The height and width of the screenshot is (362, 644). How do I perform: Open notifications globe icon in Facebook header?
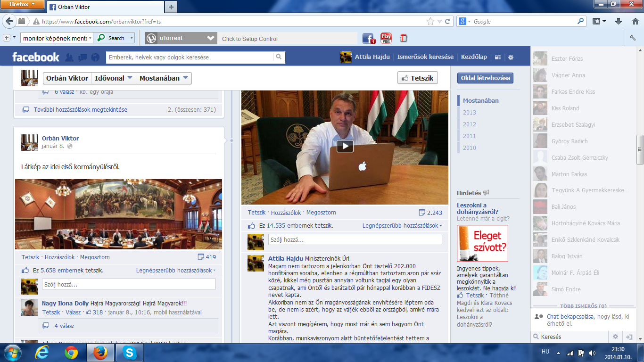click(x=95, y=57)
